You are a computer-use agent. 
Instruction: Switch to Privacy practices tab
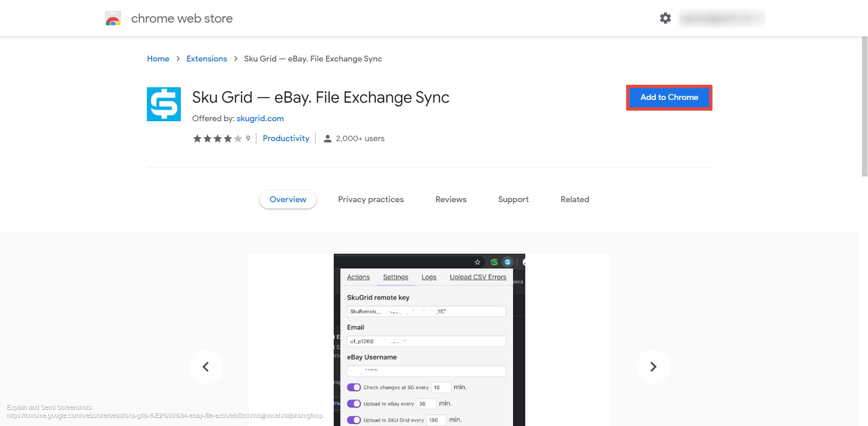coord(371,199)
